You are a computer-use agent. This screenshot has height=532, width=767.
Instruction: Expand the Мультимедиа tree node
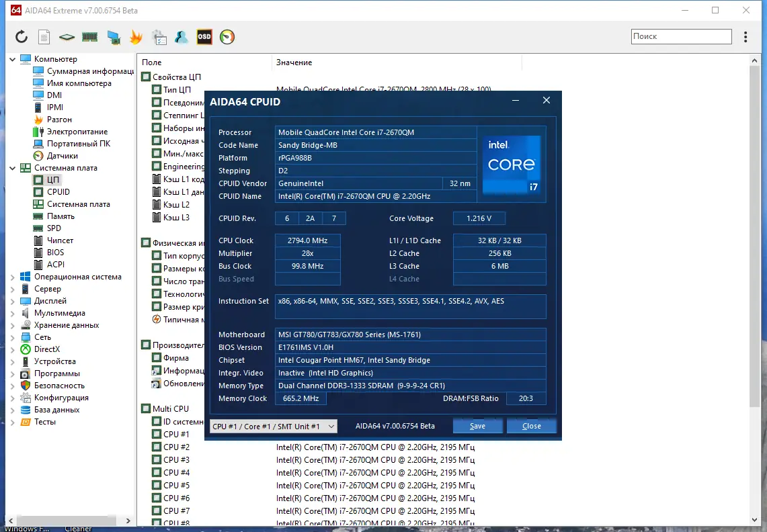point(13,313)
